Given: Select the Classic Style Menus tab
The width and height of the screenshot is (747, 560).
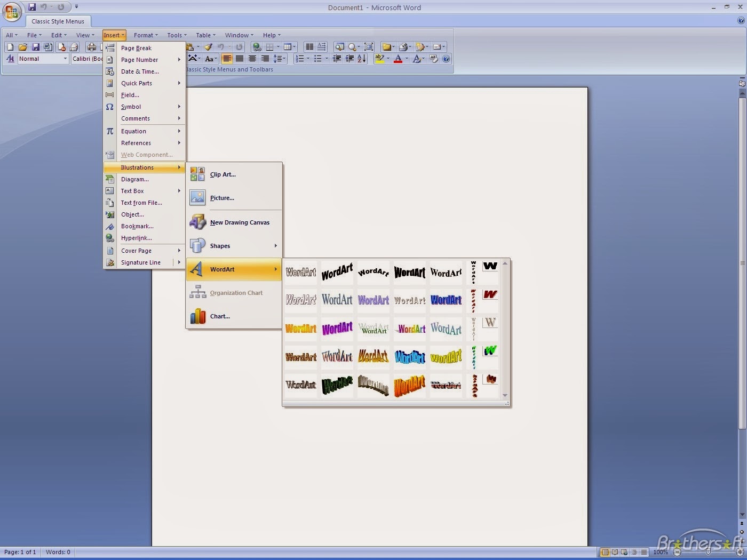Looking at the screenshot, I should [58, 21].
